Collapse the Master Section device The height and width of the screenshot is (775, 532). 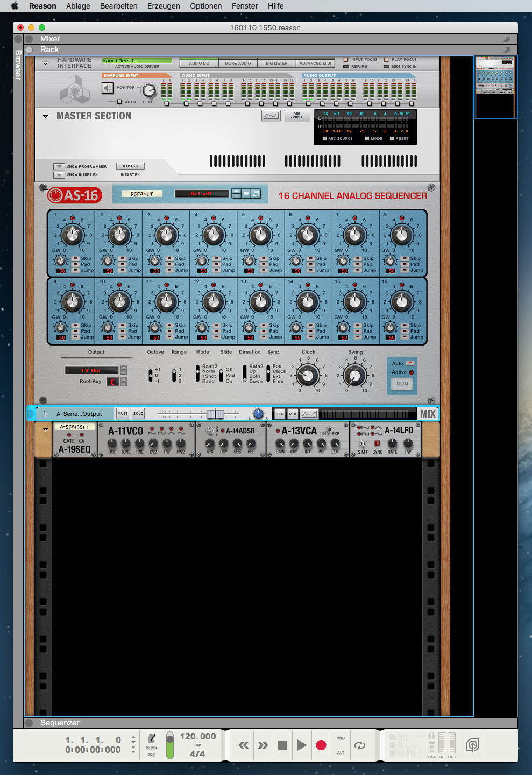click(x=45, y=116)
